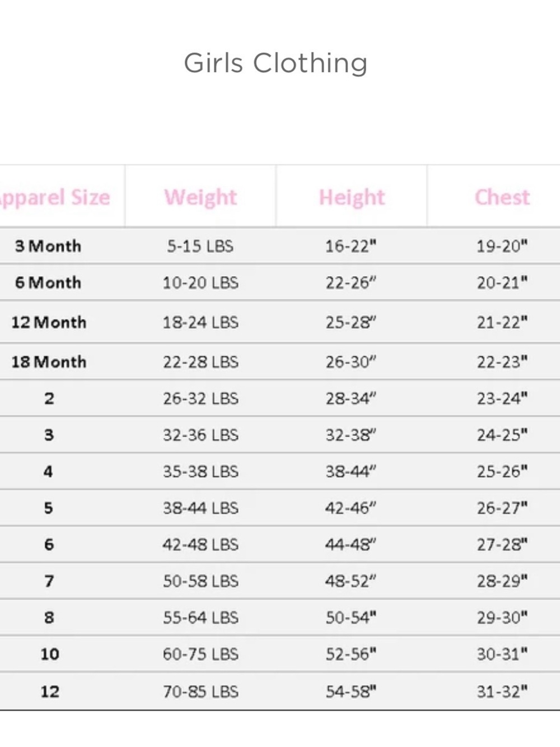Viewport: 560px width, 747px height.
Task: Click the 28-29" chest cell
Action: [x=502, y=581]
